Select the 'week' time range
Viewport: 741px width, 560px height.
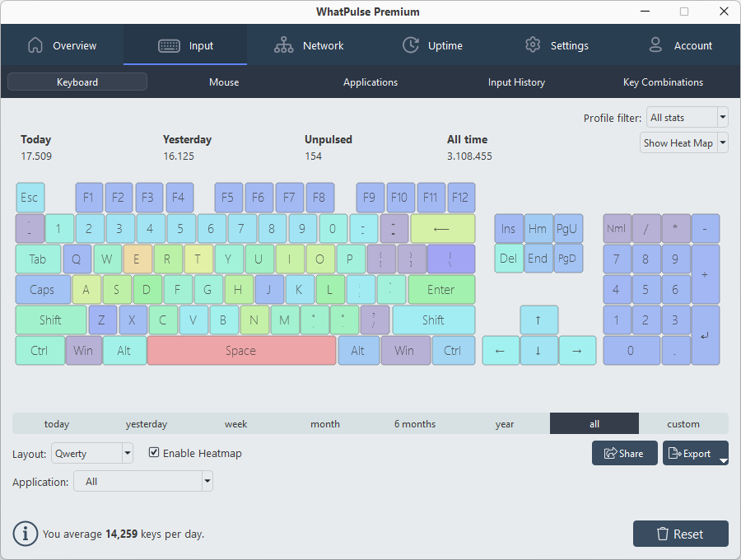coord(235,423)
